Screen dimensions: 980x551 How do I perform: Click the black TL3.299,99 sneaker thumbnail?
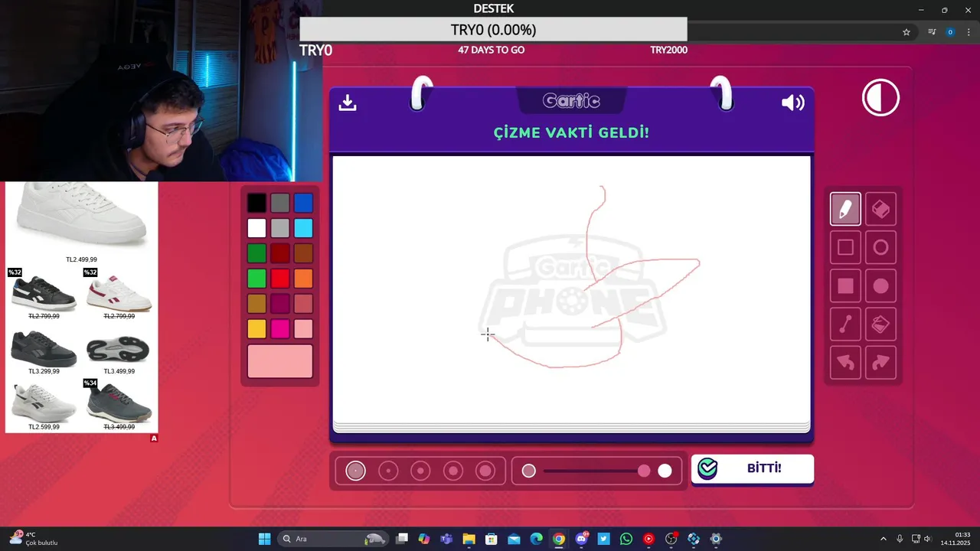(44, 349)
